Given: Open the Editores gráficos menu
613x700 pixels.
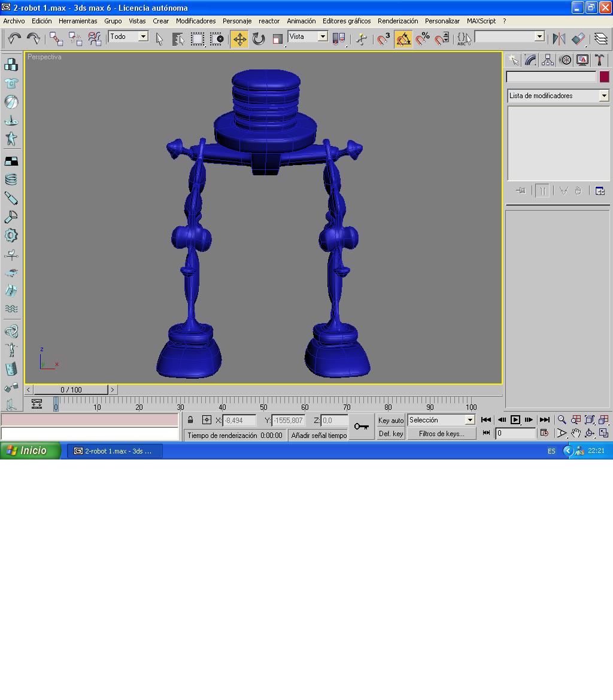Looking at the screenshot, I should coord(347,21).
